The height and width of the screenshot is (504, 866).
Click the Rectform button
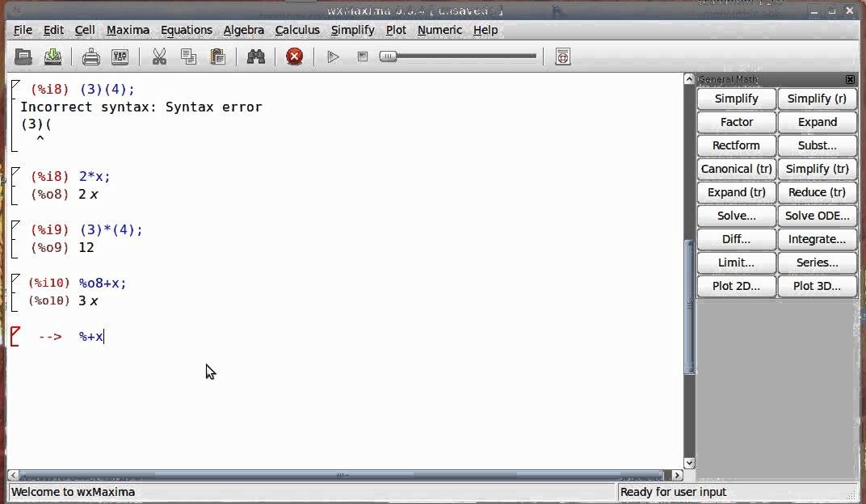[736, 145]
